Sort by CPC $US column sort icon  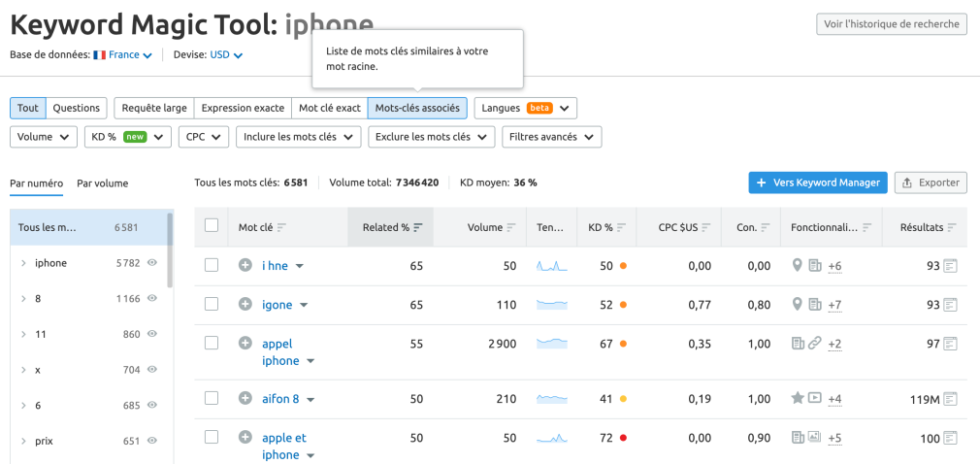click(706, 227)
